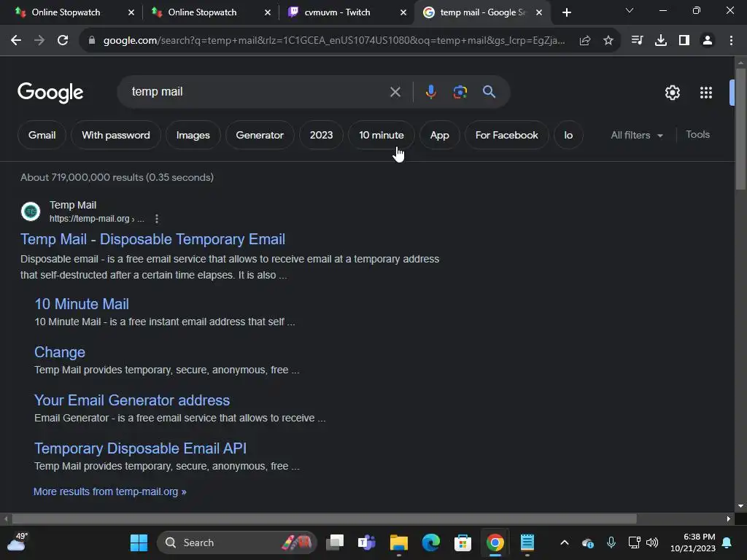Open Task View from the taskbar
Image resolution: width=747 pixels, height=560 pixels.
(335, 542)
